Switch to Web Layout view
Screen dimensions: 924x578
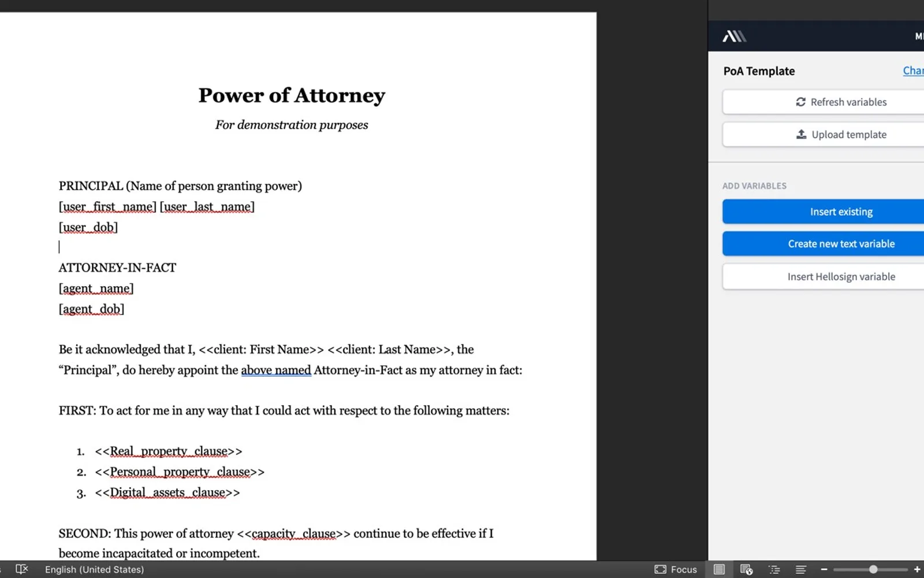tap(746, 569)
